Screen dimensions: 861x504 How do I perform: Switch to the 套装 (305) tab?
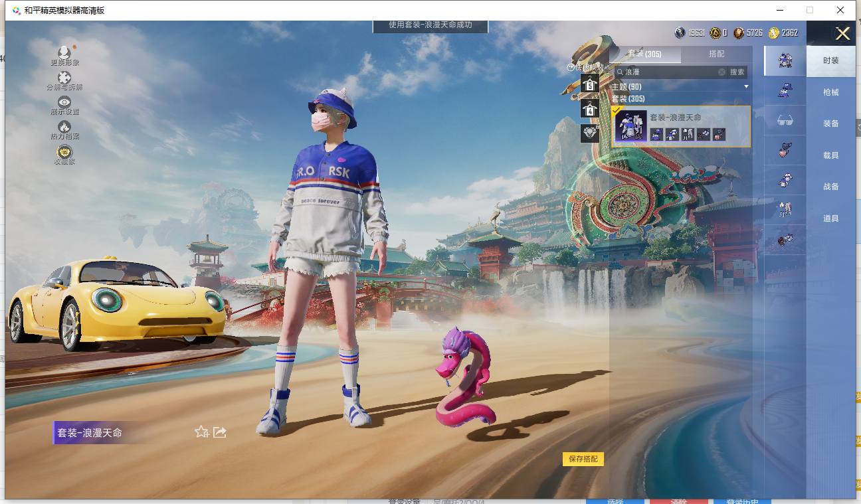click(x=644, y=54)
